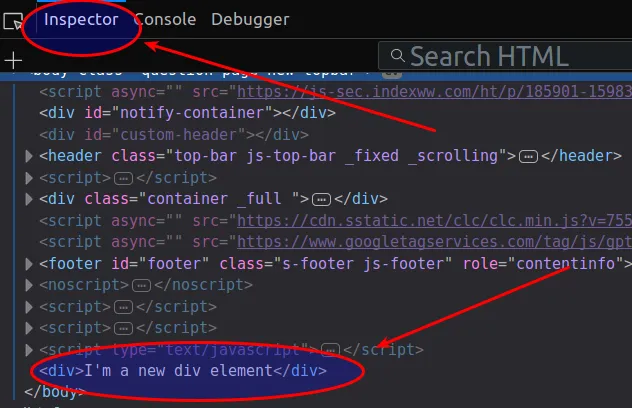Click the id="footer" attribute

tap(160, 264)
